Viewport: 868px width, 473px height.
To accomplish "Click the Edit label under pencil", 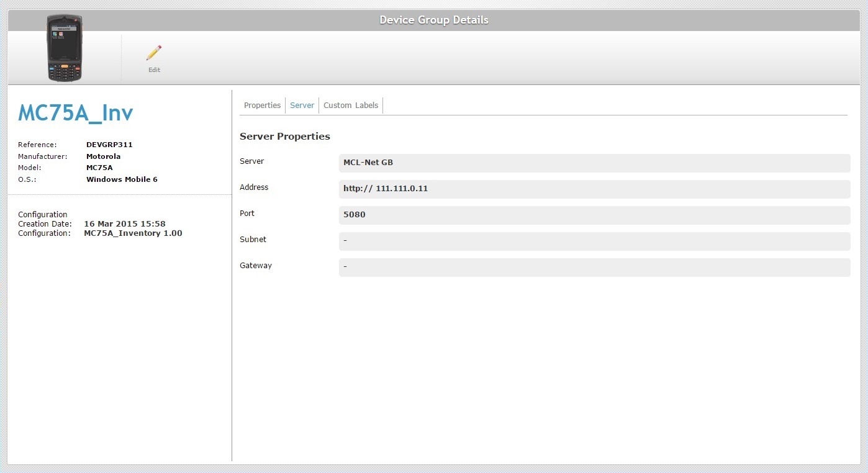I will (154, 70).
